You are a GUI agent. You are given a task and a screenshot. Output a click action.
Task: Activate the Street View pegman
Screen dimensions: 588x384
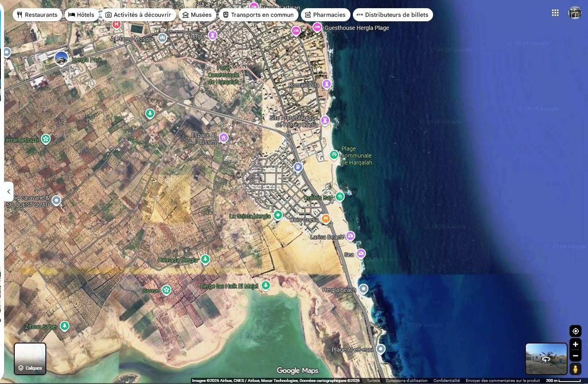tap(575, 369)
